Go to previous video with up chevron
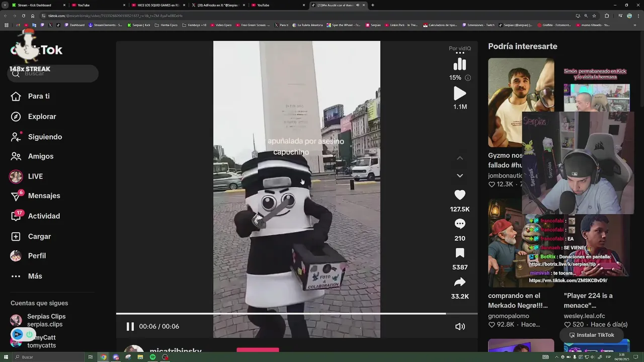644x362 pixels. [x=460, y=158]
